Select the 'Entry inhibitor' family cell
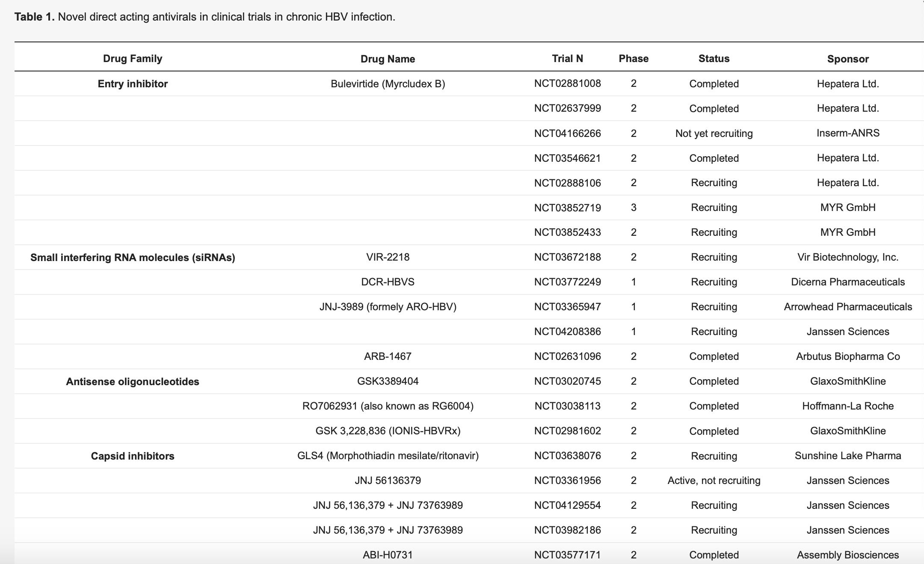This screenshot has width=924, height=564. pyautogui.click(x=133, y=83)
